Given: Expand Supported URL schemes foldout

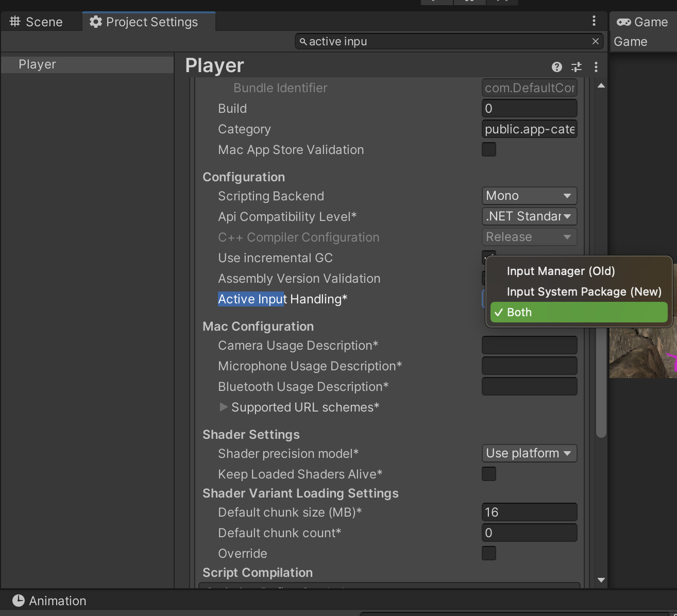Looking at the screenshot, I should (224, 407).
